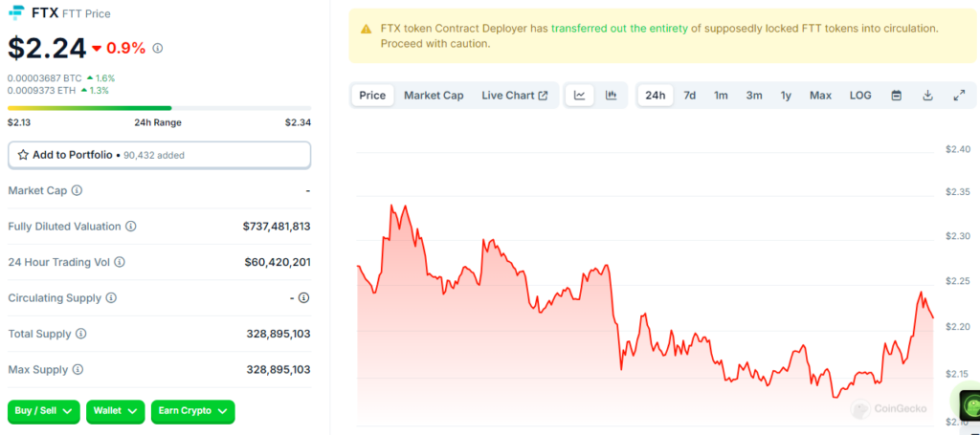Open price info icon beside 0.9%
This screenshot has height=435, width=980.
pos(158,48)
